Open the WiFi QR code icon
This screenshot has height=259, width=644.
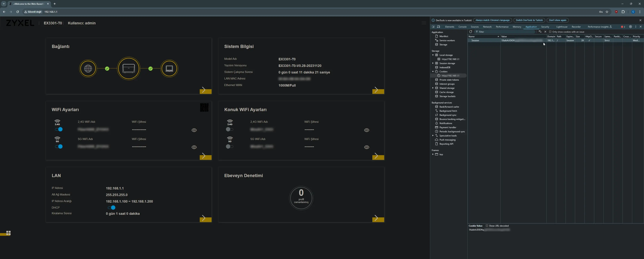point(204,108)
